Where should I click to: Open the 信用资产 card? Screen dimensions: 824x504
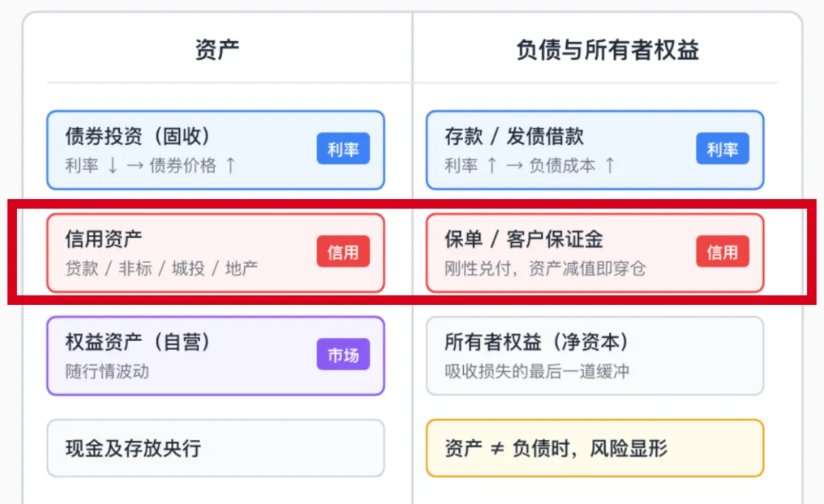[x=215, y=252]
